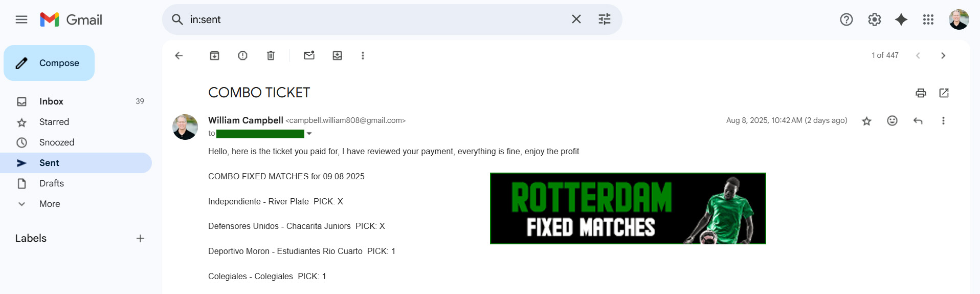This screenshot has height=294, width=980.
Task: Compose a new email
Action: coord(49,63)
